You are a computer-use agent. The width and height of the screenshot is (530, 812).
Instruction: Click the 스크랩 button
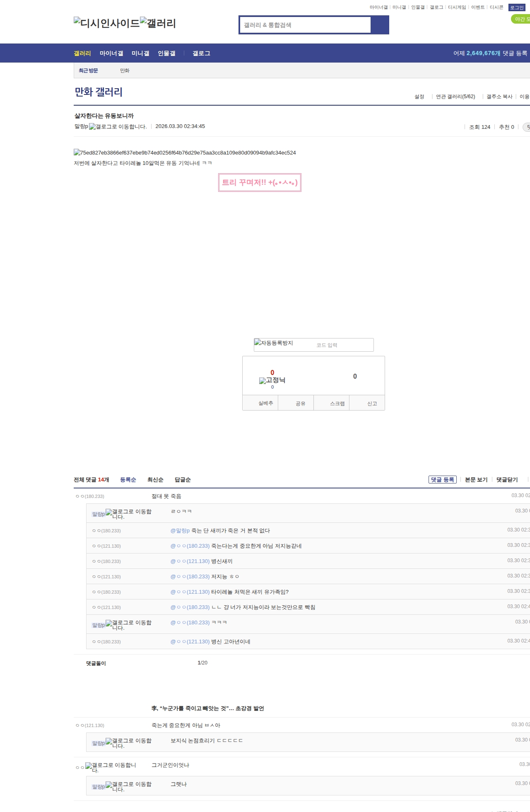[x=332, y=403]
